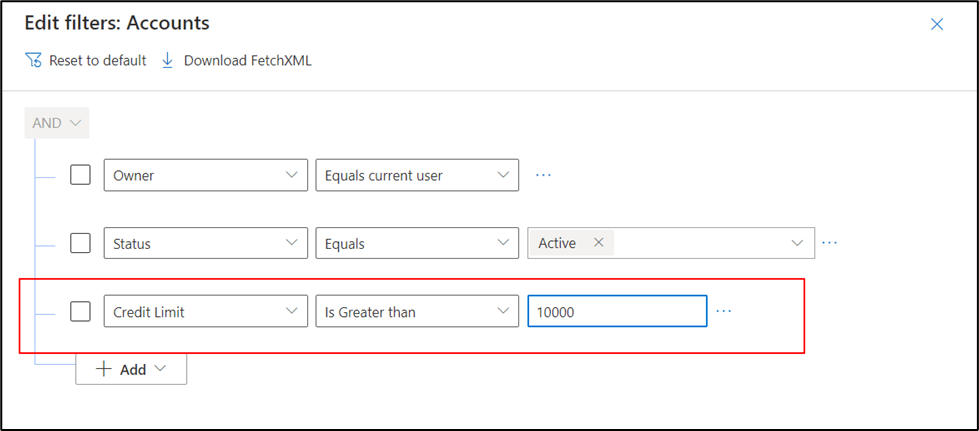Click the Download FetchXML label
This screenshot has height=431, width=979.
point(248,60)
